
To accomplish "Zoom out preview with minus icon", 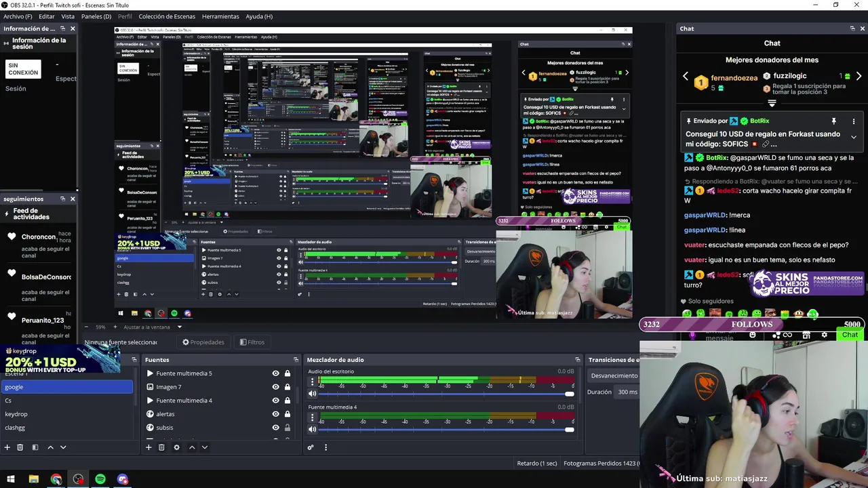I will 86,327.
